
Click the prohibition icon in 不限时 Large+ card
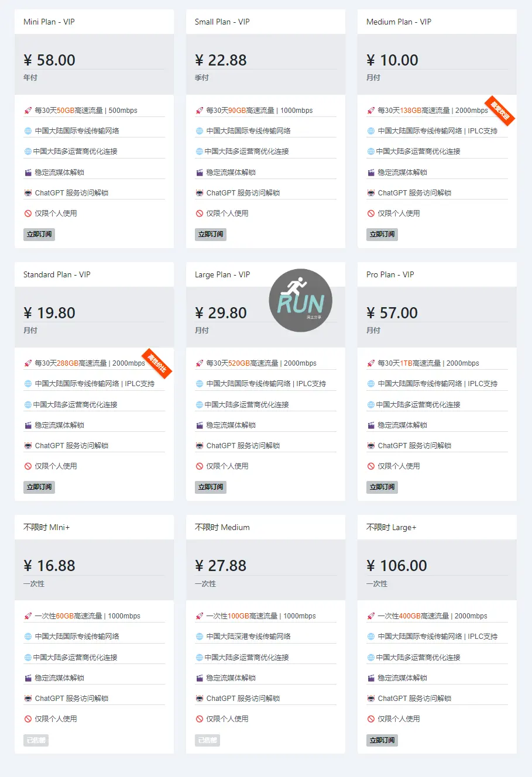tap(371, 719)
